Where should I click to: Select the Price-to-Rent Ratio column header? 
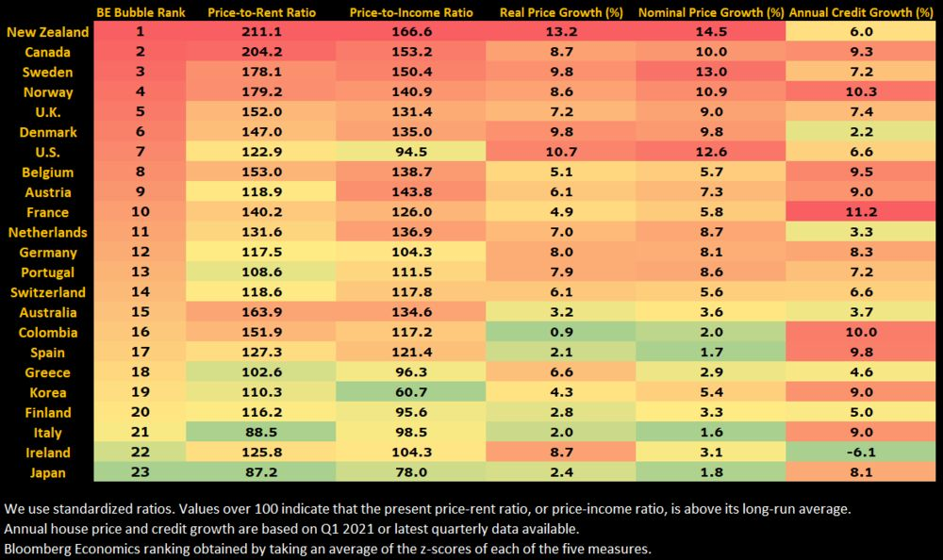click(x=260, y=12)
